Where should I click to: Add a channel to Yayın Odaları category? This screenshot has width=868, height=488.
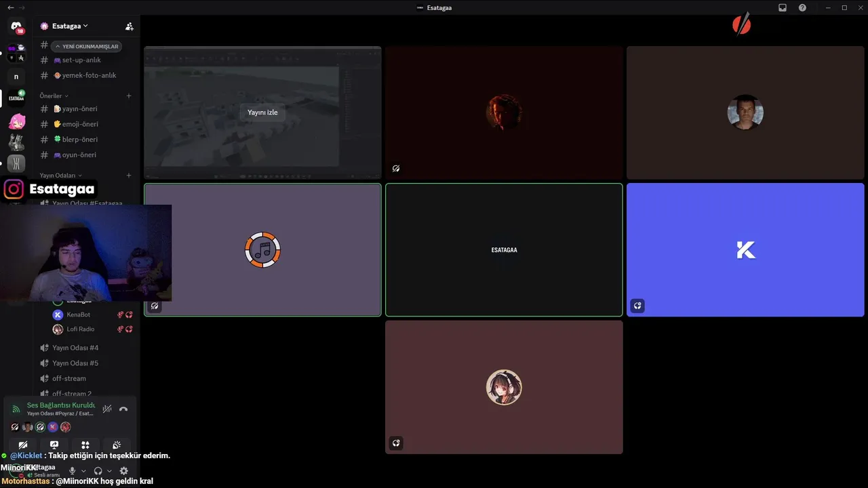[129, 176]
